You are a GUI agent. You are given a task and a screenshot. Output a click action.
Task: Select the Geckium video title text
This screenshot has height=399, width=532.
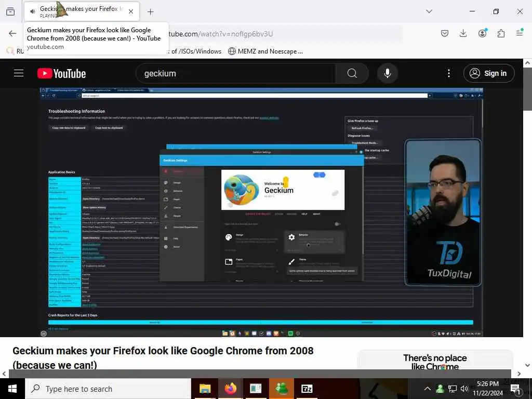coord(163,357)
